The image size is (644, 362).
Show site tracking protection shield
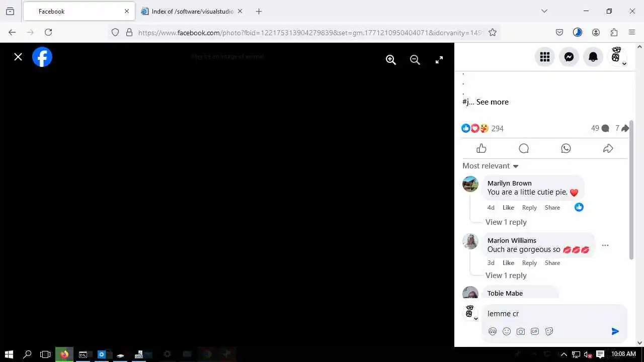115,32
